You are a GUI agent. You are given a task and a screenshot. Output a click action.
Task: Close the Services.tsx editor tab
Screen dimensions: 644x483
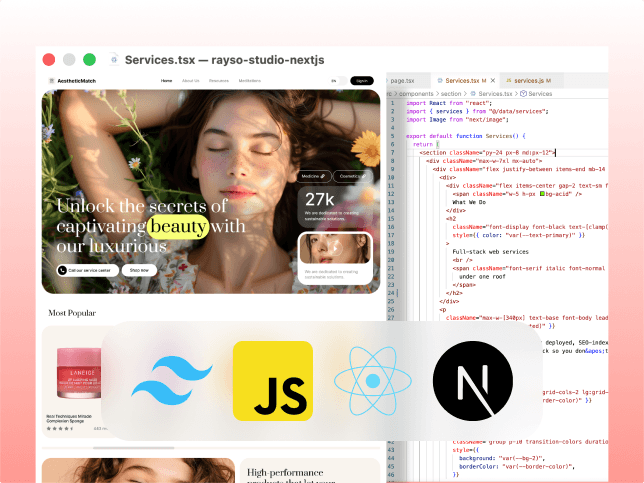[x=492, y=80]
